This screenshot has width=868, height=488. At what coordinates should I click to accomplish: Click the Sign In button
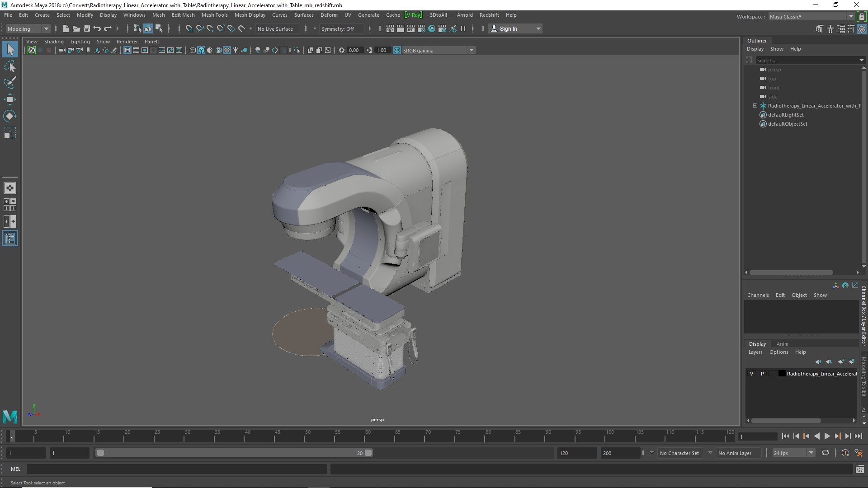click(x=515, y=28)
